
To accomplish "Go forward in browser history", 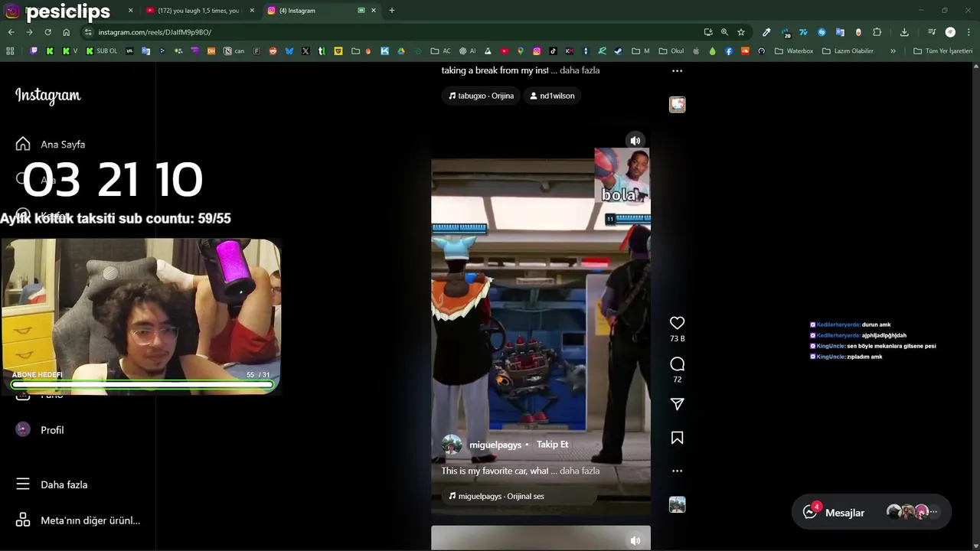I will 29,32.
